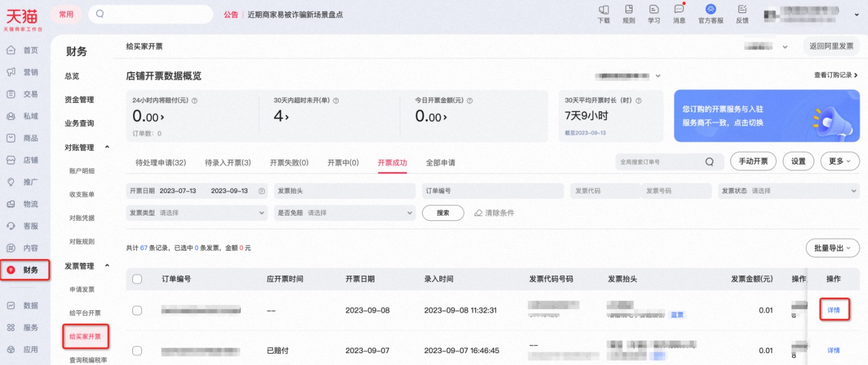Open 数据 data sidebar icon

pos(11,305)
